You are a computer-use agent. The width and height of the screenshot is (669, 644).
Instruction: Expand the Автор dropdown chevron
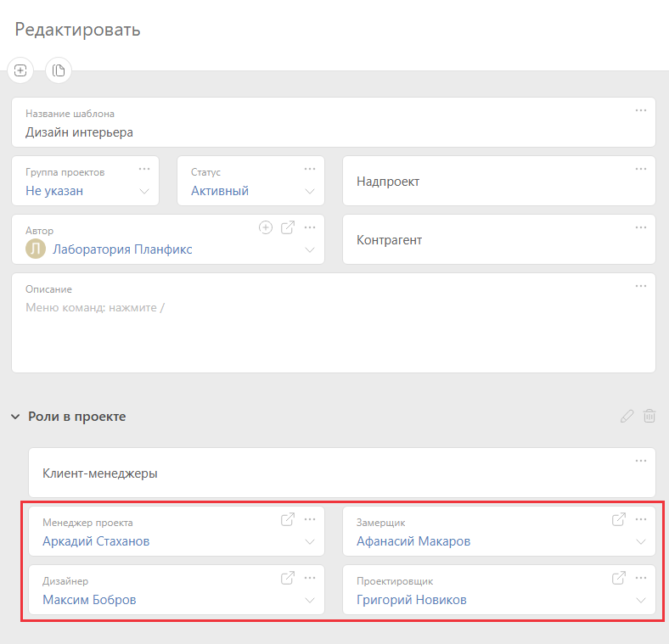pyautogui.click(x=310, y=249)
